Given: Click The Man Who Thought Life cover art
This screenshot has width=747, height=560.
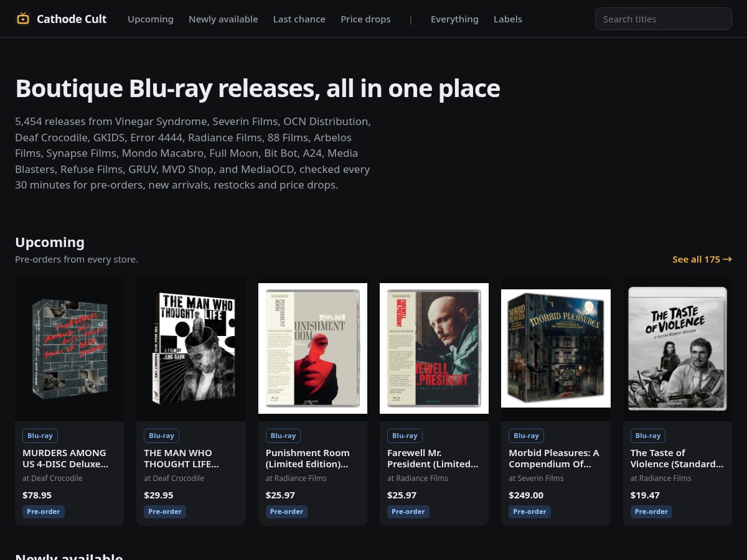Looking at the screenshot, I should click(x=191, y=348).
